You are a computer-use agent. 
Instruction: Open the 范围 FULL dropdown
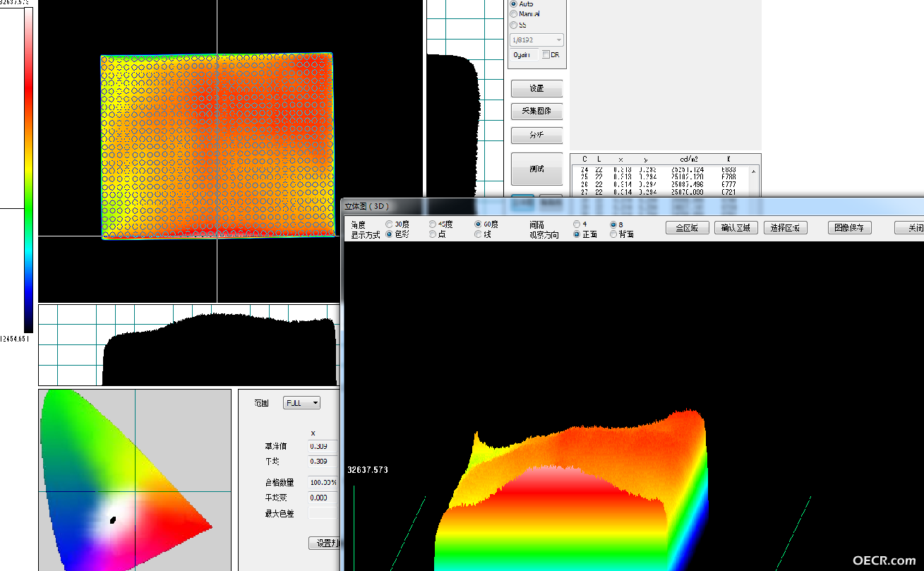pos(301,403)
